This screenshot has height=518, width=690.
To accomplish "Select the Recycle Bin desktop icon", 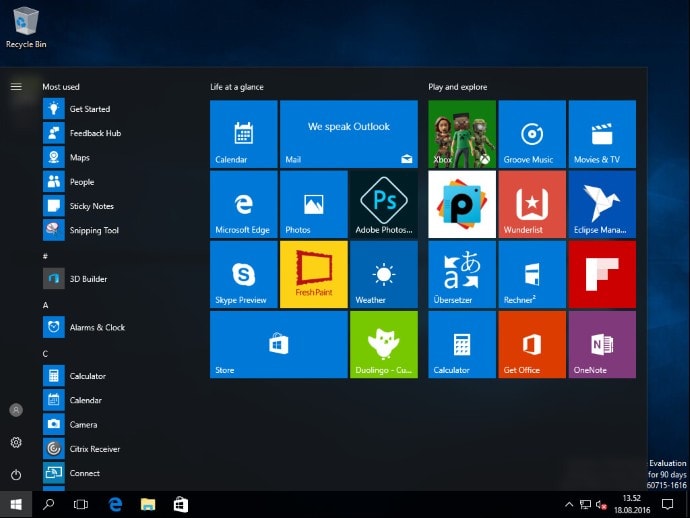I will [x=26, y=27].
